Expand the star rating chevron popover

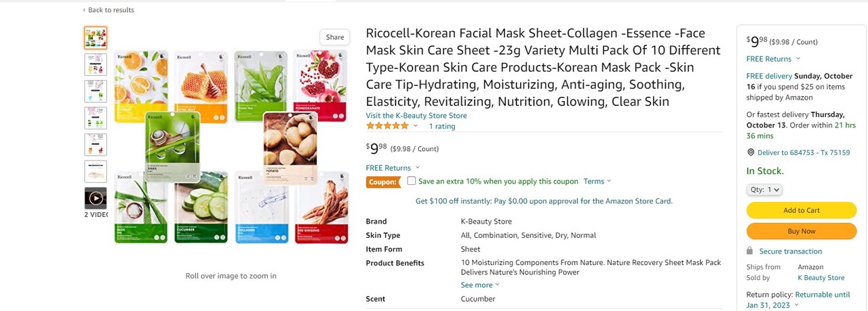pos(415,125)
